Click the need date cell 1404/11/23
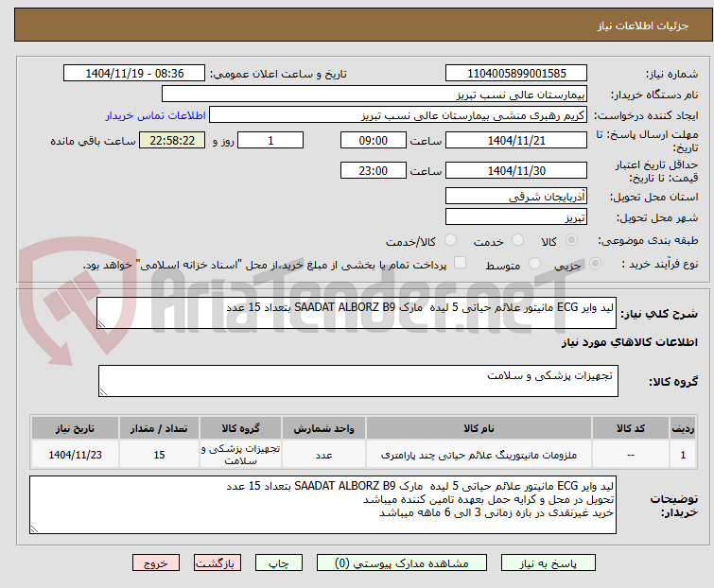 pos(75,455)
